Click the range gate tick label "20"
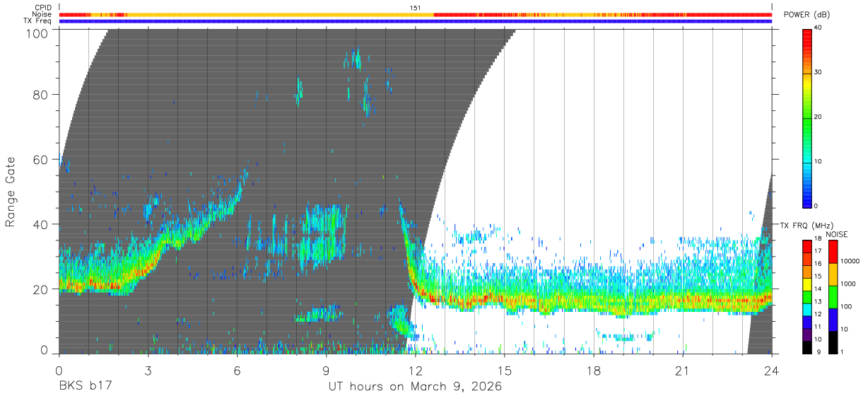The height and width of the screenshot is (401, 868). coord(40,289)
